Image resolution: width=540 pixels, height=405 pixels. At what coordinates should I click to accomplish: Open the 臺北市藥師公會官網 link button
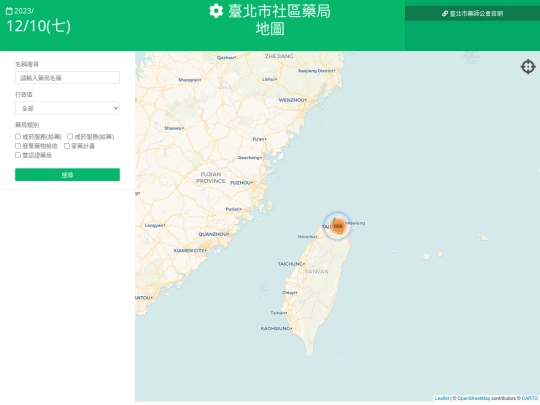point(472,13)
